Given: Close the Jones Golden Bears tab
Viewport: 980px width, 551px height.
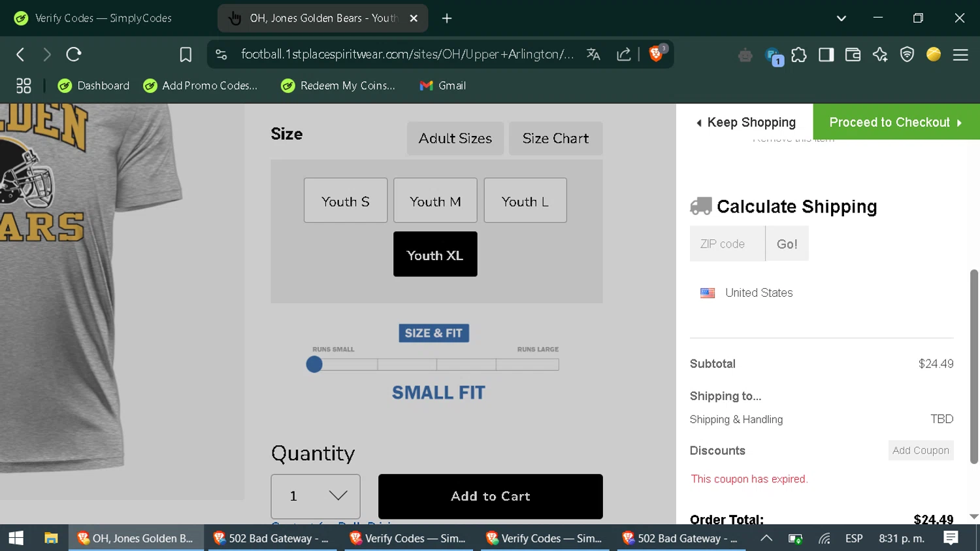Looking at the screenshot, I should coord(414,18).
